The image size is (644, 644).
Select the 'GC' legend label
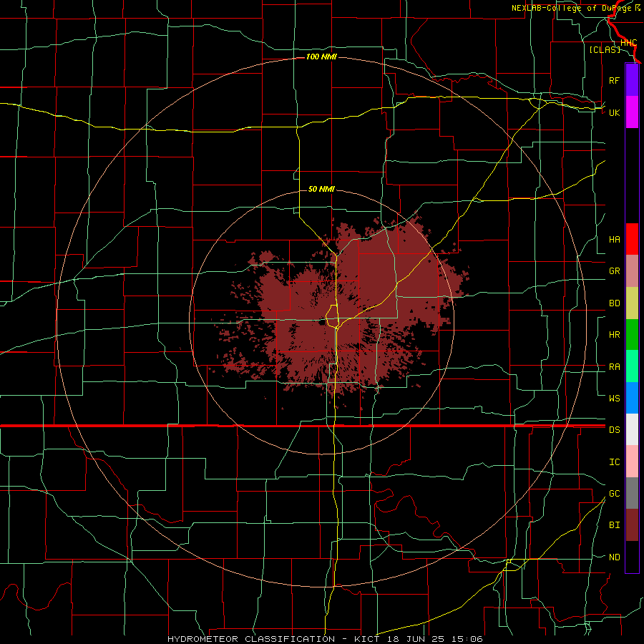coord(614,493)
